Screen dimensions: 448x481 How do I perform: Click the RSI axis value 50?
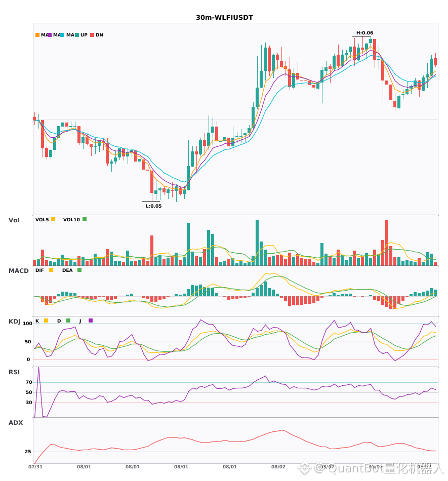point(29,392)
